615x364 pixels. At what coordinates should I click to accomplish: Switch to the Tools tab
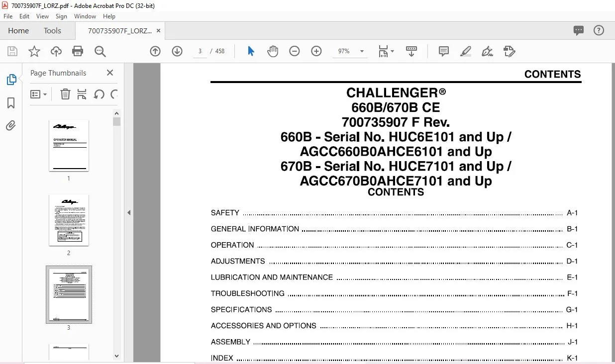[52, 30]
